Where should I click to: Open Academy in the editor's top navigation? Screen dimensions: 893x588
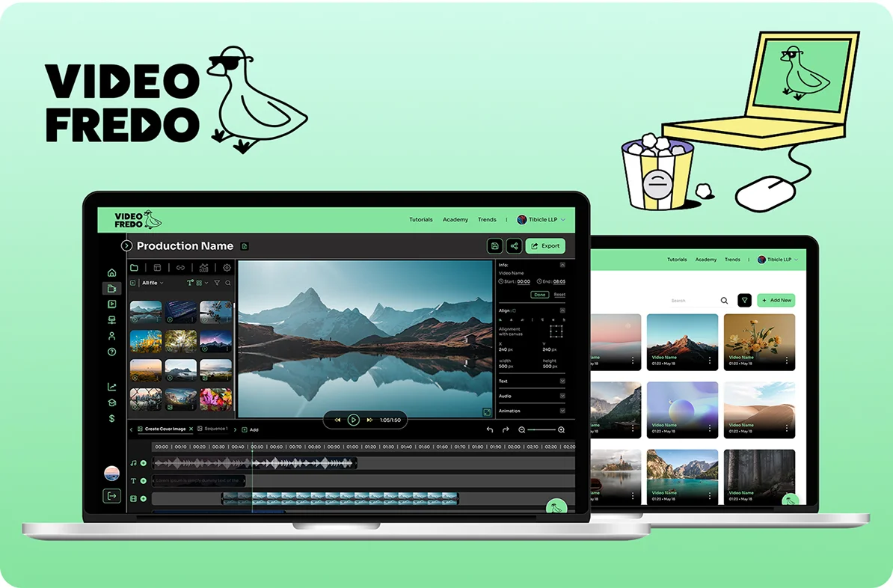pyautogui.click(x=455, y=219)
